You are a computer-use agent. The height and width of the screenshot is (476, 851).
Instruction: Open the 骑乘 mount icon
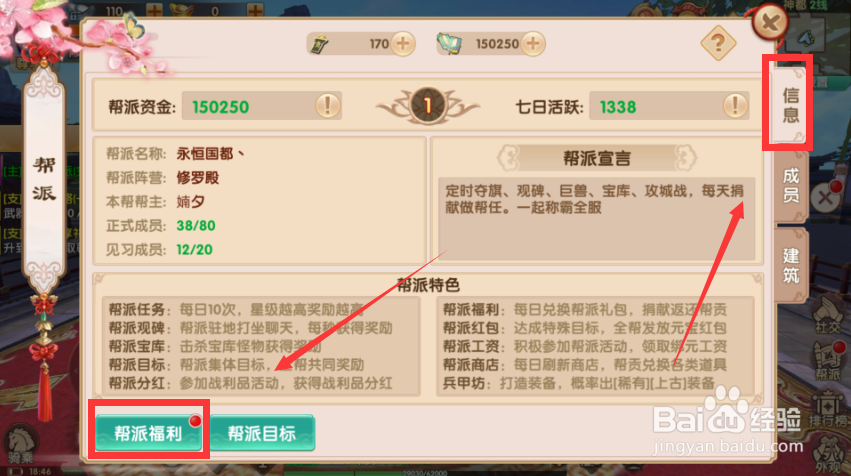tap(21, 445)
